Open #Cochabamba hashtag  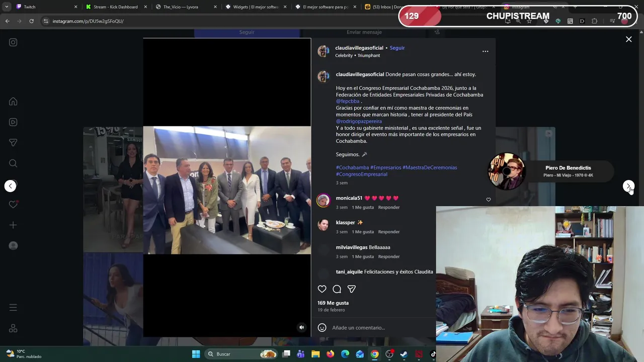coord(353,167)
